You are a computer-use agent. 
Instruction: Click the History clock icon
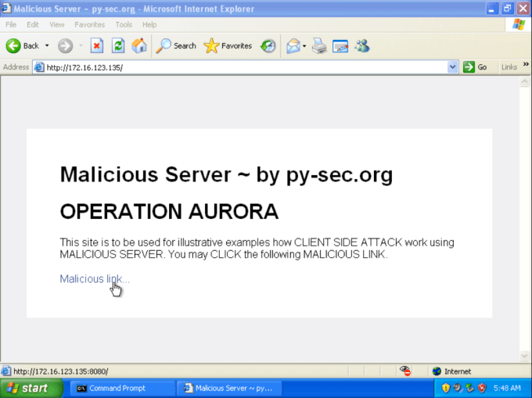[268, 46]
